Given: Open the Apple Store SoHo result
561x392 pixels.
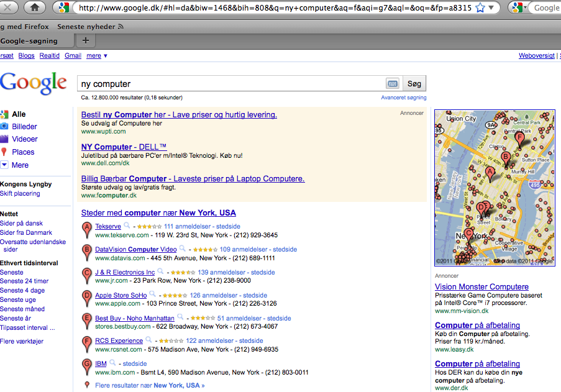Looking at the screenshot, I should tap(121, 296).
